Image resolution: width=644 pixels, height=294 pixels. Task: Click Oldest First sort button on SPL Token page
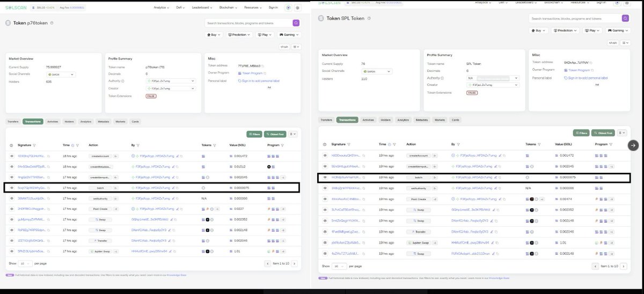click(x=602, y=133)
